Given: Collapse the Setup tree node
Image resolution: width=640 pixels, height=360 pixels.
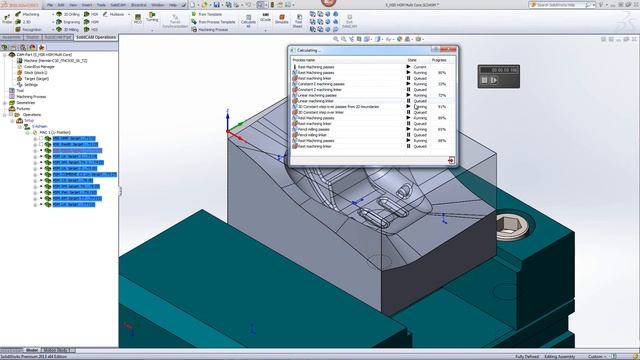Looking at the screenshot, I should [x=13, y=121].
